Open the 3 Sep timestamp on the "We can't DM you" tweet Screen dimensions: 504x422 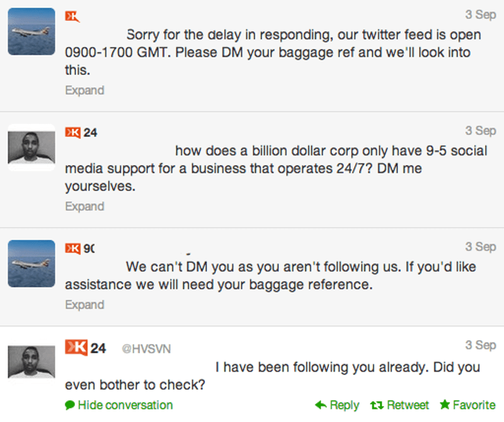[x=481, y=246]
